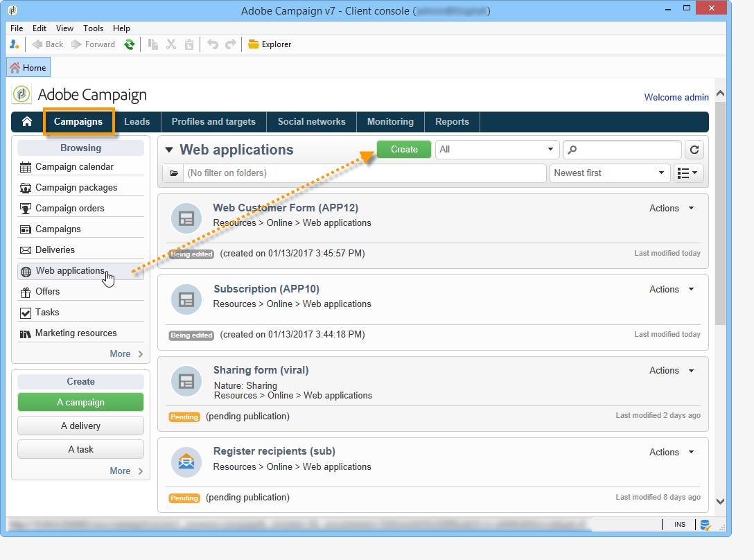Click the Sharing form (viral) icon

186,381
